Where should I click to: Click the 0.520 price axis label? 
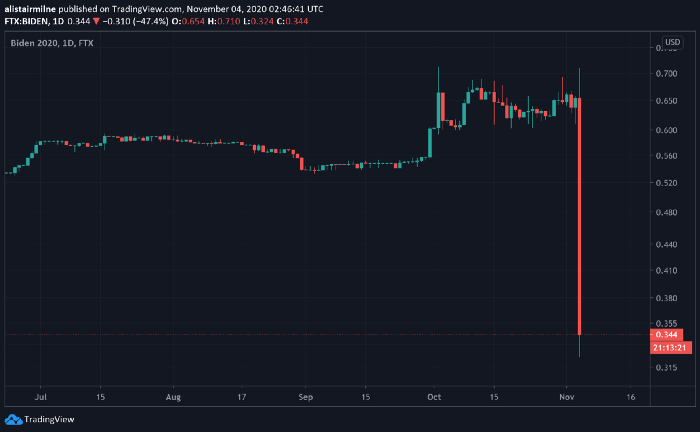(666, 183)
